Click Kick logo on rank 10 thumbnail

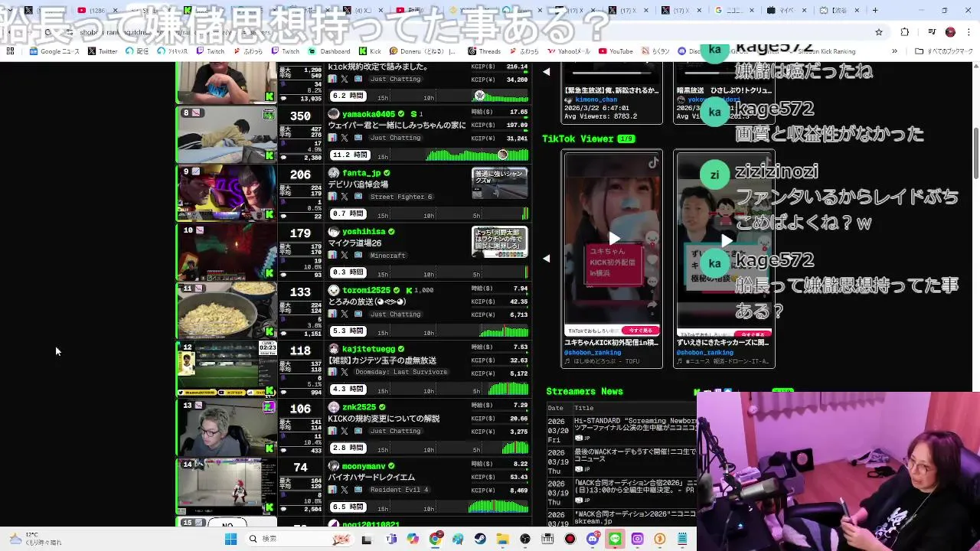pos(269,273)
